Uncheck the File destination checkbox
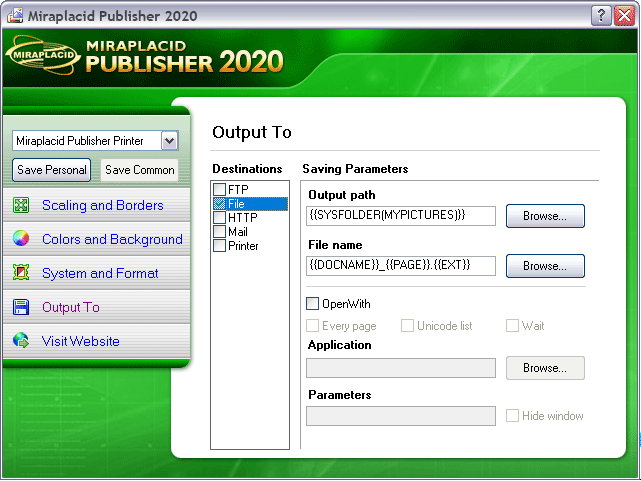 220,204
